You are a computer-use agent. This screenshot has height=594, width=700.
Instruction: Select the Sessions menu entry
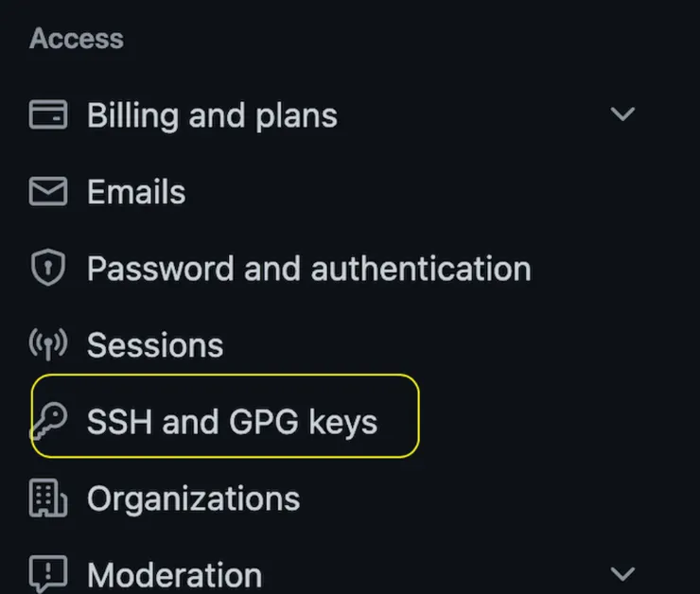pyautogui.click(x=155, y=345)
